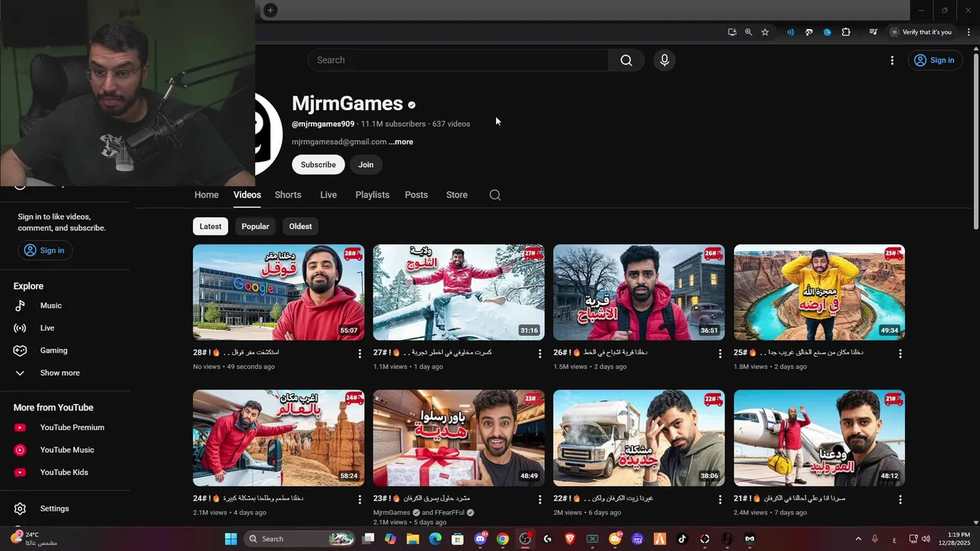Open the Live explore icon
The width and height of the screenshot is (980, 551).
coord(21,328)
